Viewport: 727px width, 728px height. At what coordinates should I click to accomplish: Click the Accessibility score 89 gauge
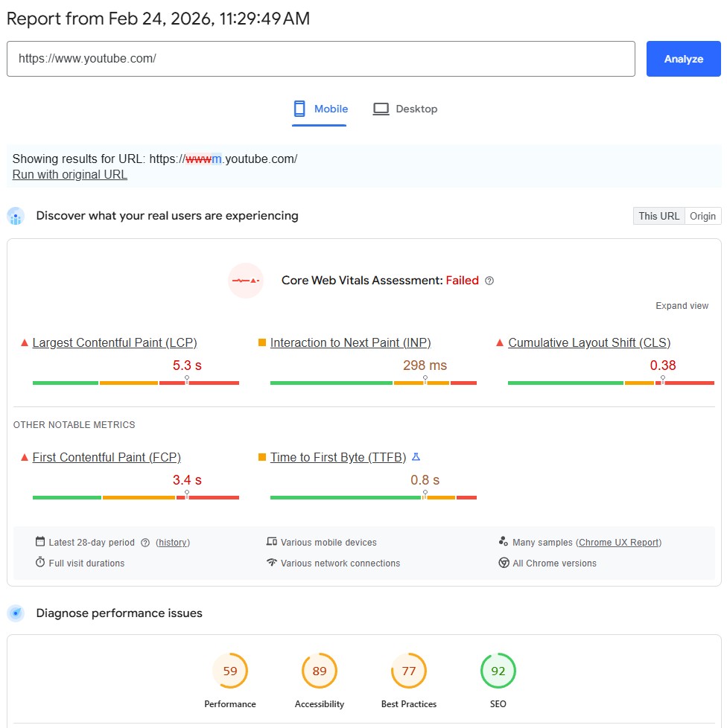coord(320,671)
